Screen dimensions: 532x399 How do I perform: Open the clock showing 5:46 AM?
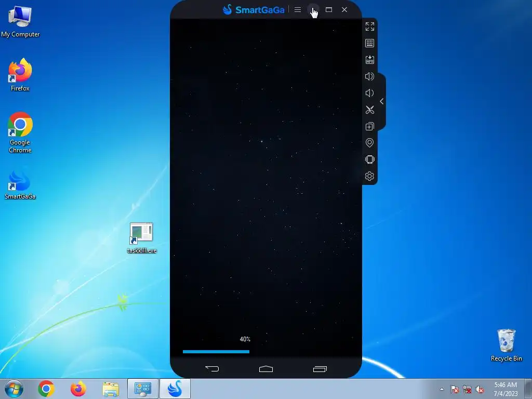coord(506,389)
